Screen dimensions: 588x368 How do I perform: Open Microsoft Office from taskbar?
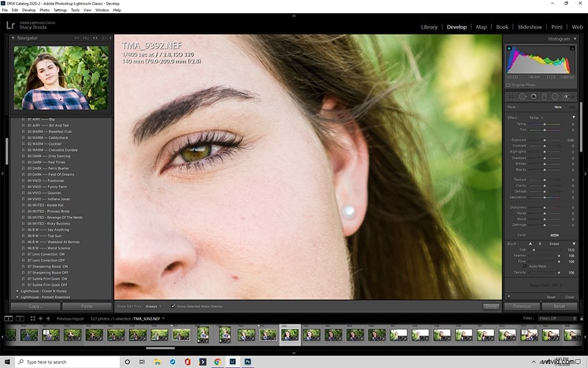pyautogui.click(x=188, y=362)
